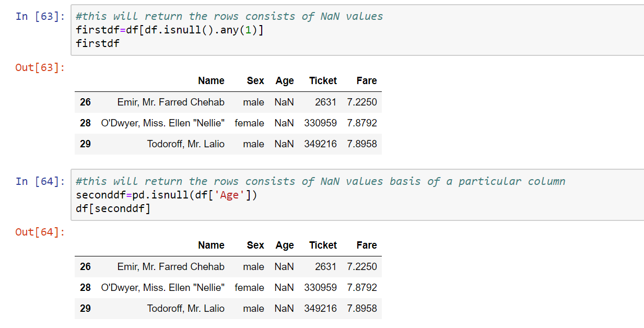644x328 pixels.
Task: Select row index 26 in Out[63] table
Action: coord(85,102)
